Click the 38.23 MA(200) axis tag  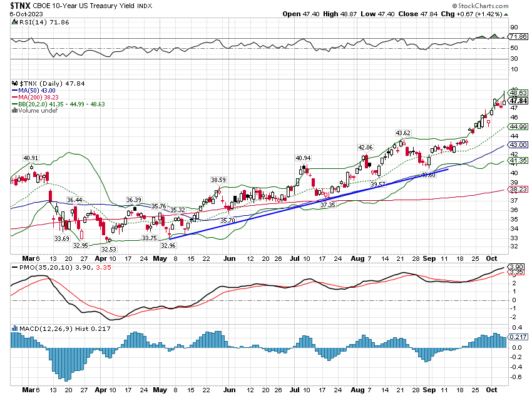(517, 189)
